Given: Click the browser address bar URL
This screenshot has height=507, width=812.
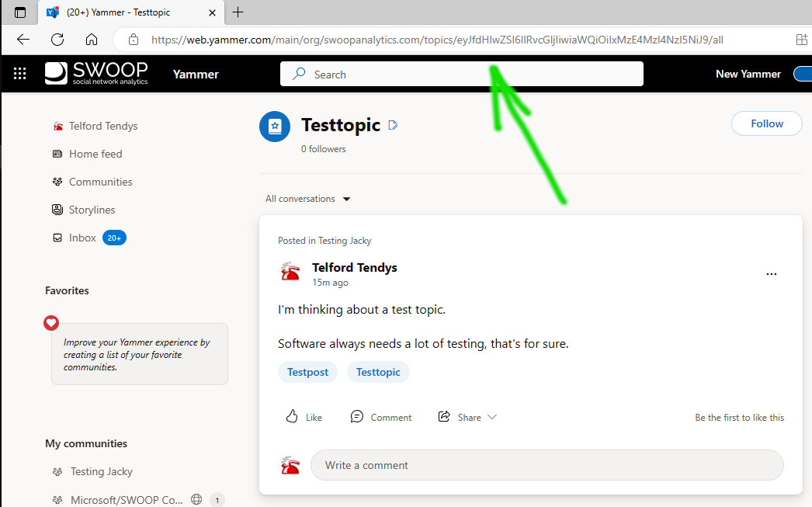Looking at the screenshot, I should click(437, 40).
